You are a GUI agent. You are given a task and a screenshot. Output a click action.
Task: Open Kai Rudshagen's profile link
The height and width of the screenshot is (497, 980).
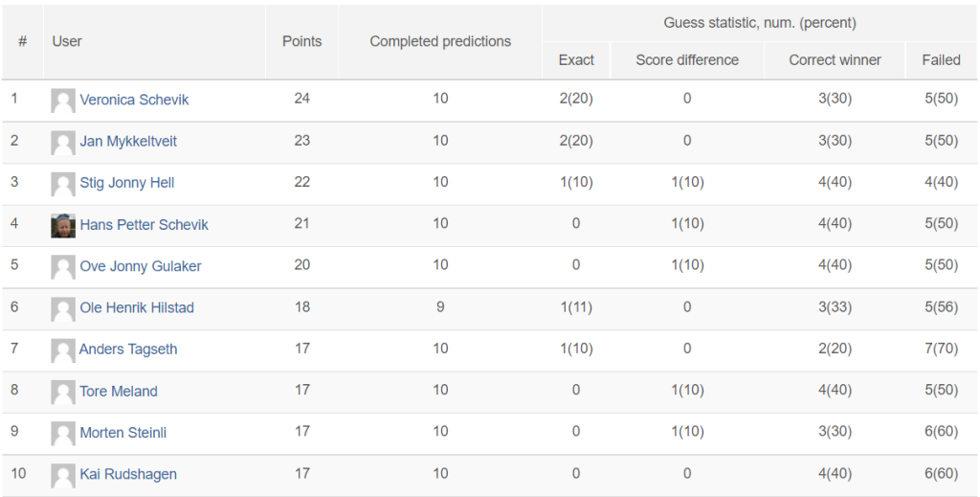coord(128,474)
